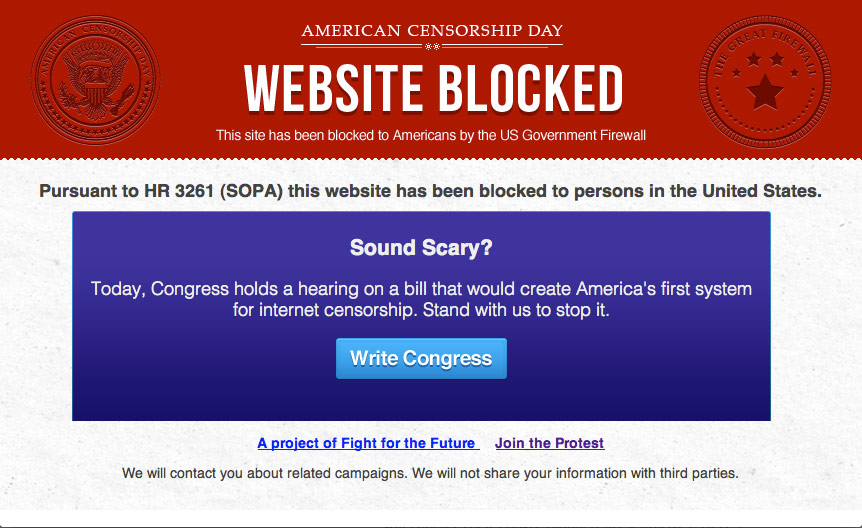The width and height of the screenshot is (862, 528).
Task: Follow the Join the Protest link
Action: (x=549, y=443)
